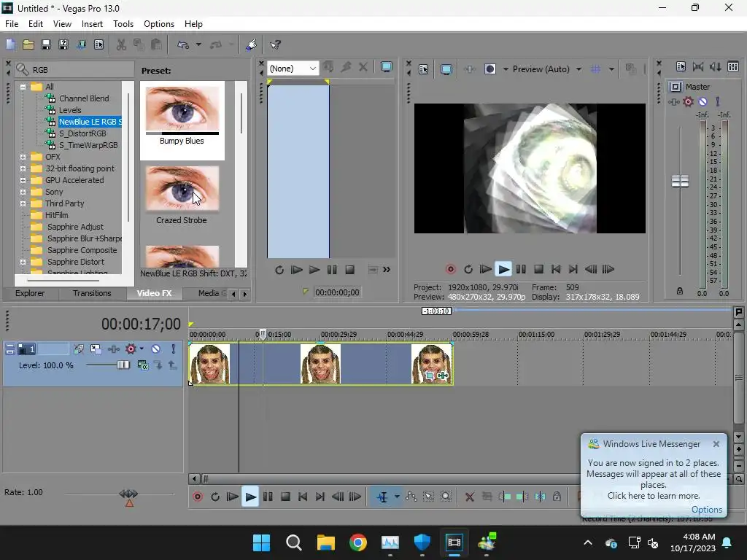Open a project with the folder icon
The width and height of the screenshot is (747, 560).
(x=28, y=44)
